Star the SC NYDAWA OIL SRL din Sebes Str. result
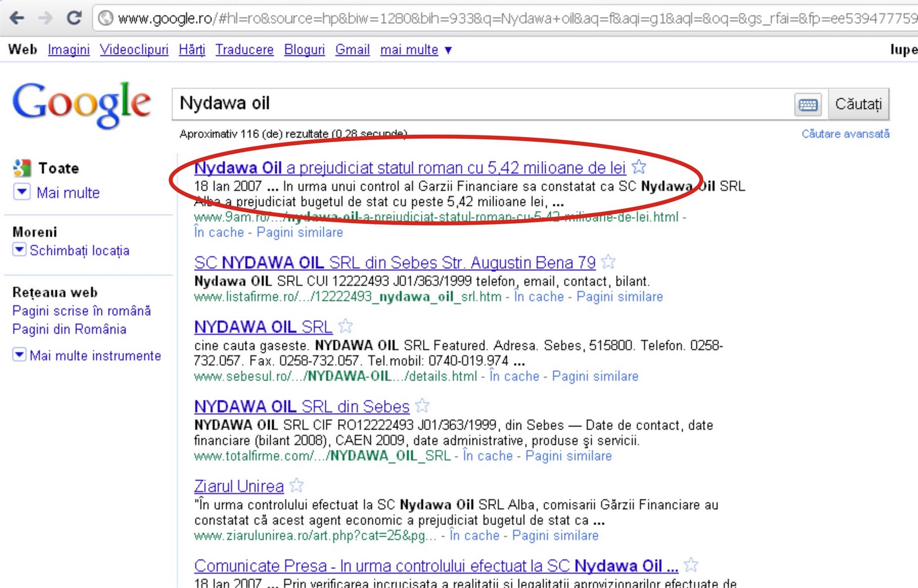The image size is (918, 588). pyautogui.click(x=608, y=262)
